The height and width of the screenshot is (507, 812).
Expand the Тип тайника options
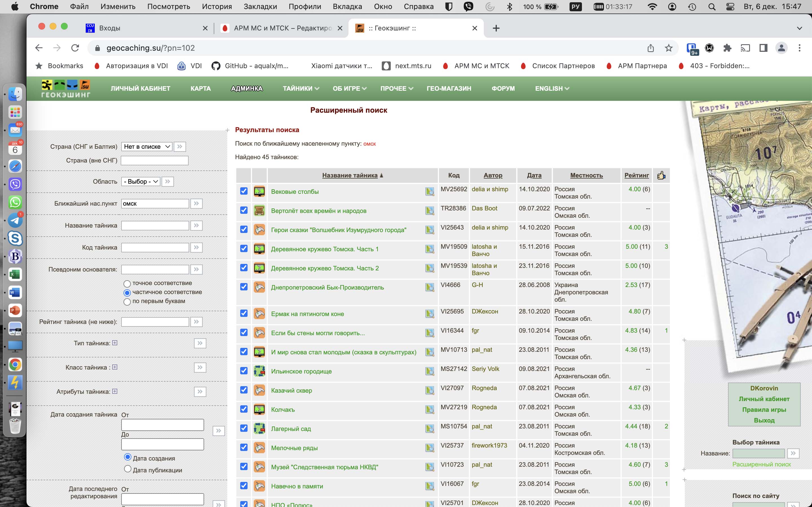point(115,343)
